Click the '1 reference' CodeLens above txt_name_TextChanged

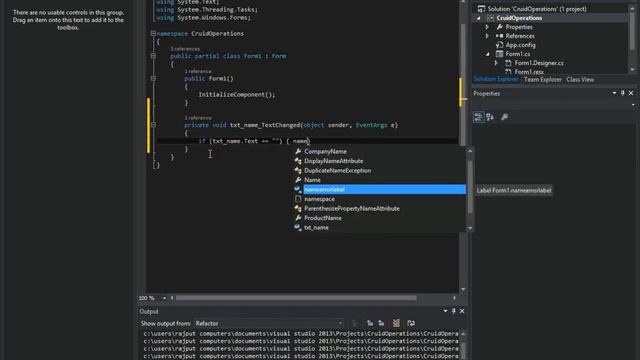[198, 118]
